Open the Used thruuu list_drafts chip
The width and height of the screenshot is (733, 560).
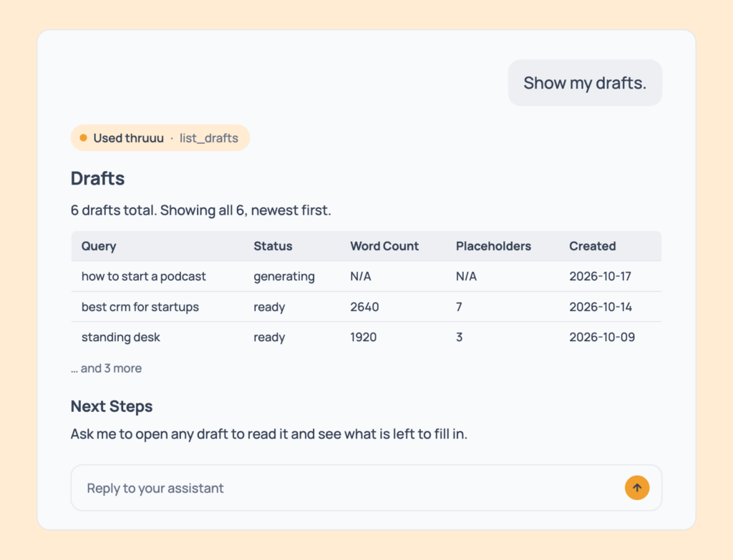(160, 138)
